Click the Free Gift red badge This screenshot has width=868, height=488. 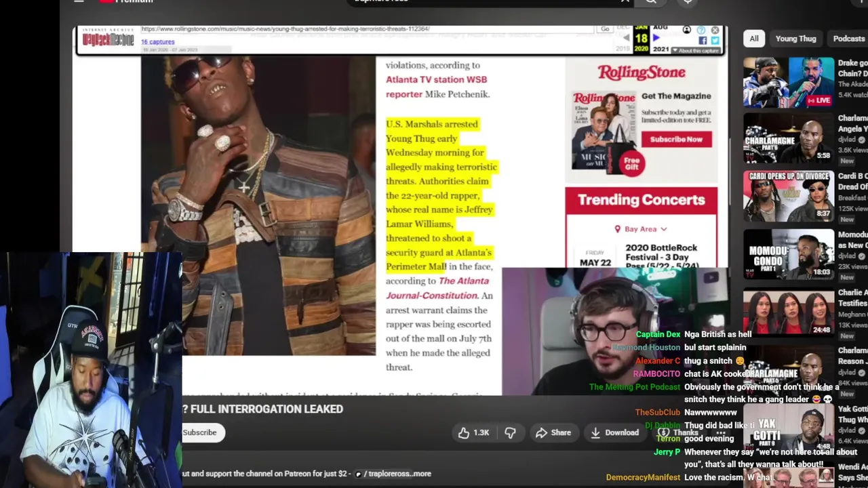[631, 163]
